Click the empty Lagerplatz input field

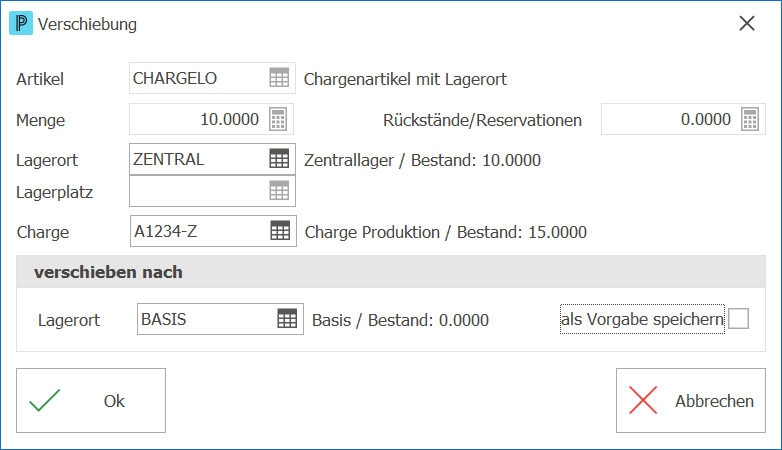(212, 191)
